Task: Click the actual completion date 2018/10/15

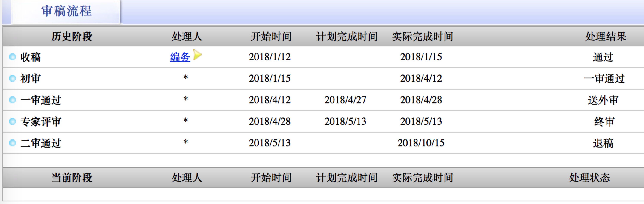Action: coord(421,143)
